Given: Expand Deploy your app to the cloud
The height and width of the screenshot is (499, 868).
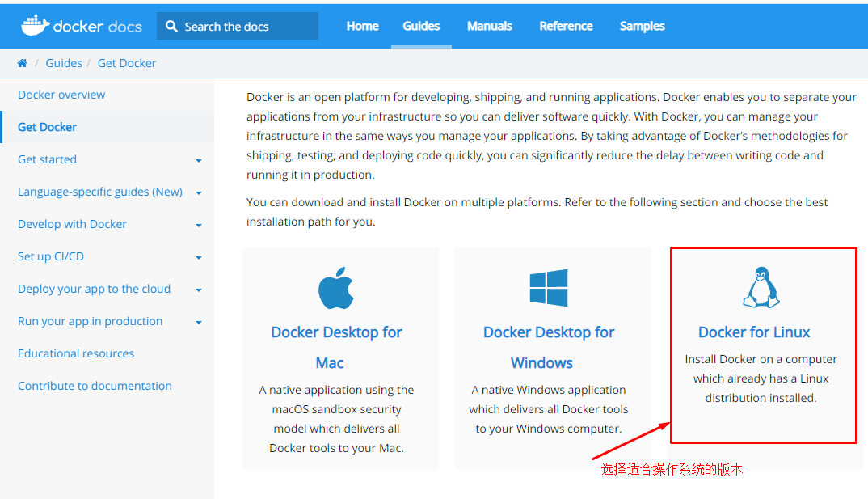Looking at the screenshot, I should [x=199, y=290].
